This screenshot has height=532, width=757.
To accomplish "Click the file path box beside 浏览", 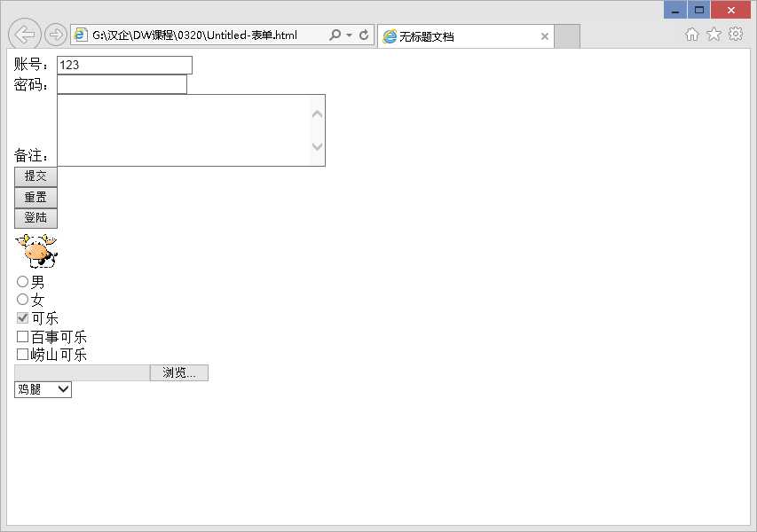I will (x=82, y=372).
